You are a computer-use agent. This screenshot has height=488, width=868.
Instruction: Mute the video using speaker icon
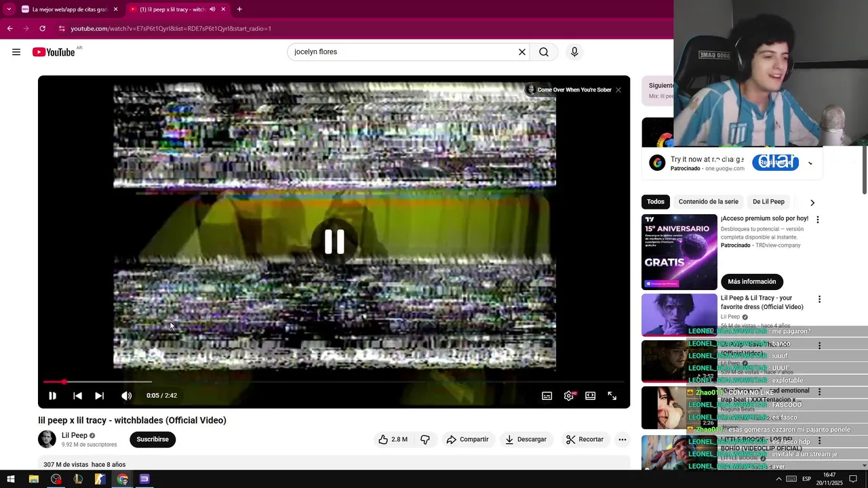(126, 396)
